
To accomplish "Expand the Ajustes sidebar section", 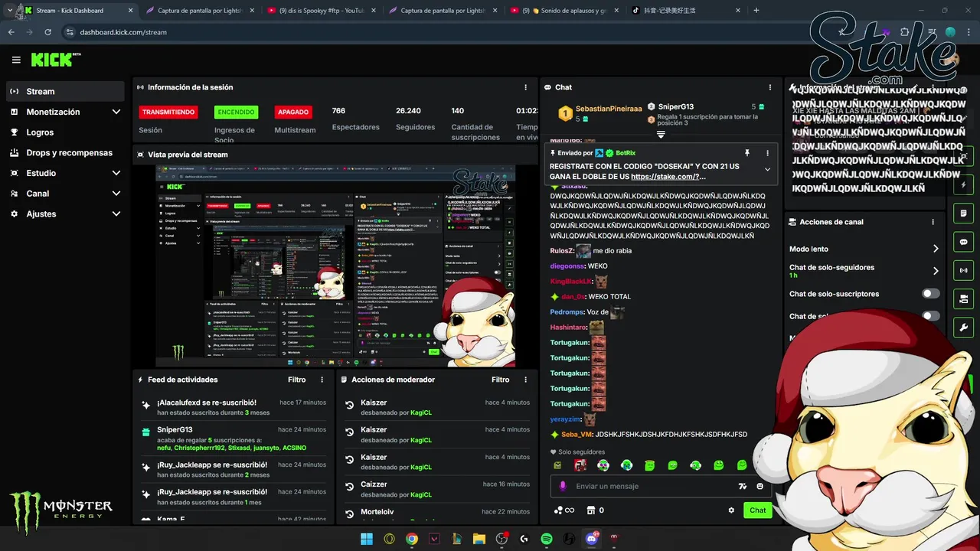I will 116,214.
